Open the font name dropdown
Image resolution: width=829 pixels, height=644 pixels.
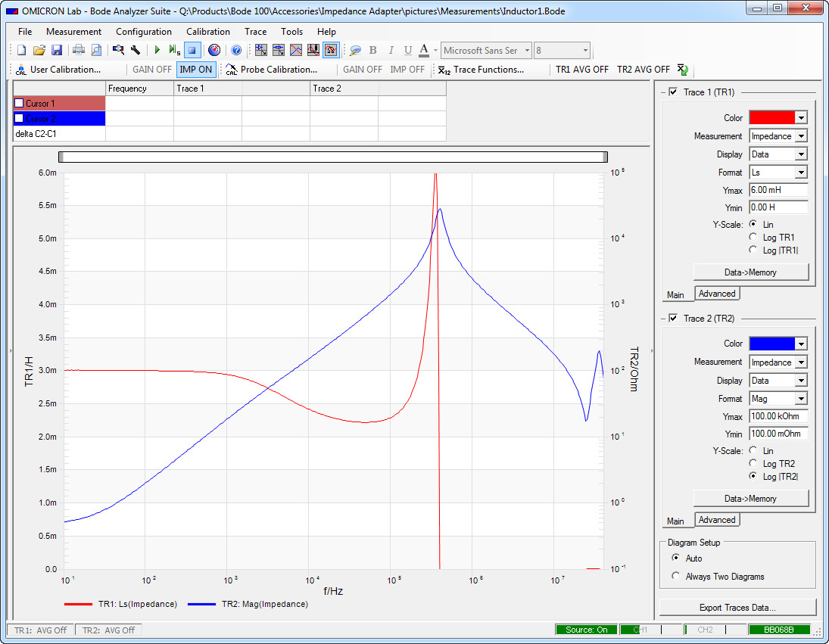[527, 50]
